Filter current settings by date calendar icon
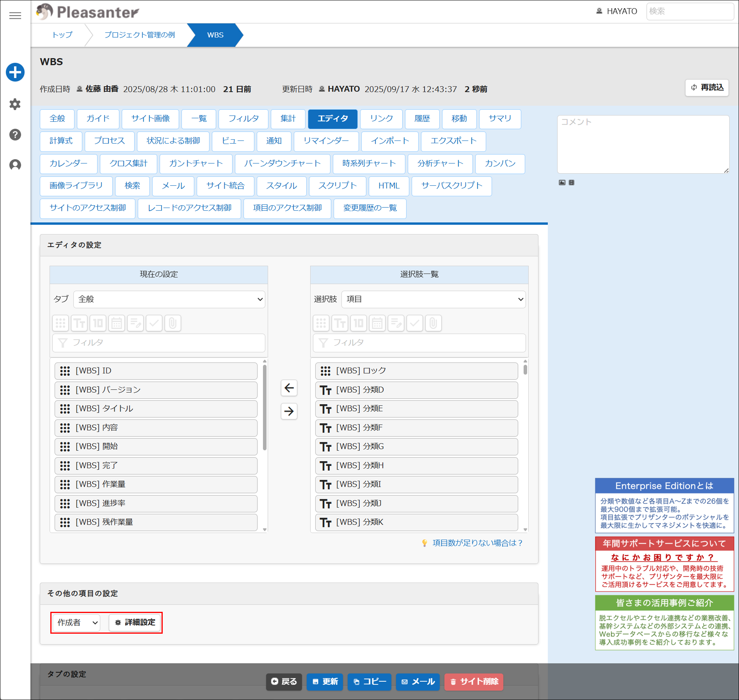Image resolution: width=739 pixels, height=700 pixels. coord(117,323)
